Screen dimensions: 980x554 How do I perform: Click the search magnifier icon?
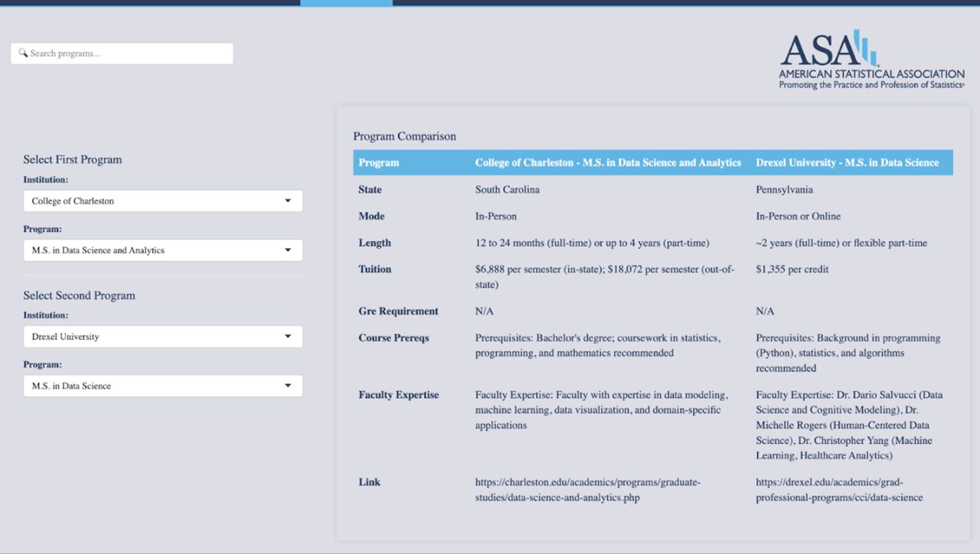pyautogui.click(x=23, y=54)
